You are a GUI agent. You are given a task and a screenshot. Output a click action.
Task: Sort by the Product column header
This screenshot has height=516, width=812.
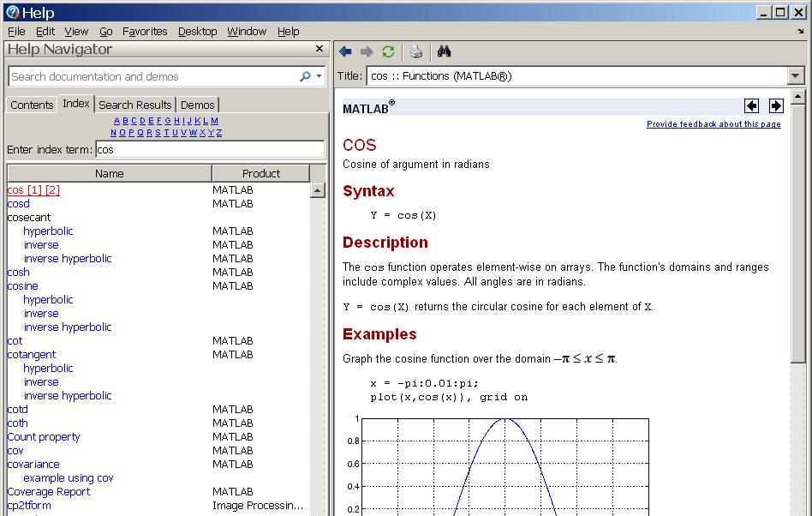pyautogui.click(x=261, y=173)
